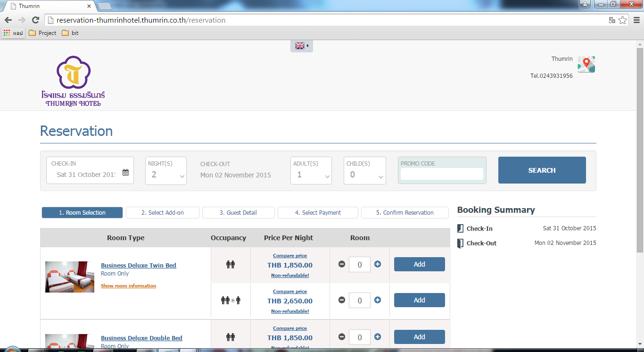Add the Business Deluxe Double Bed room
The width and height of the screenshot is (644, 352).
pyautogui.click(x=420, y=337)
